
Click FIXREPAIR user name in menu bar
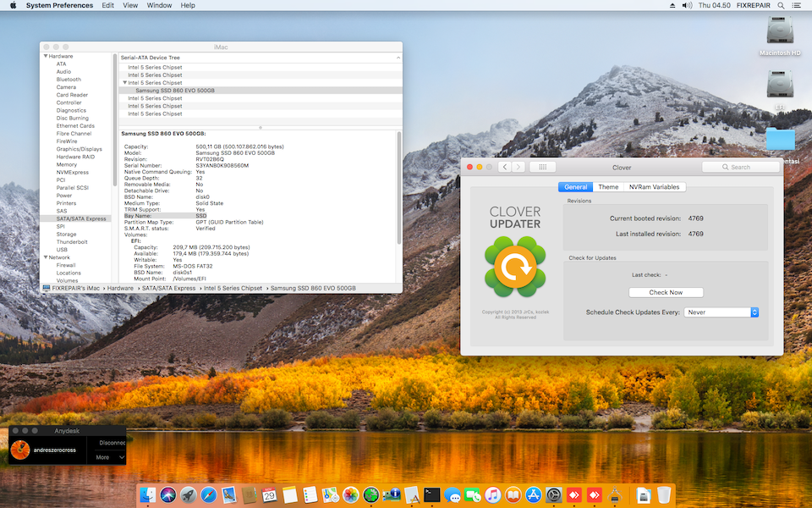click(754, 5)
